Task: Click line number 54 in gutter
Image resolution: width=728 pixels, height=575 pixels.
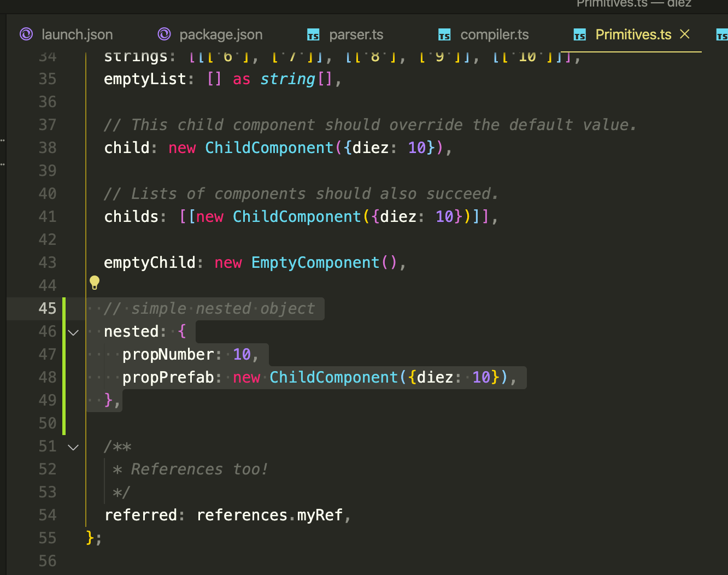Action: (x=48, y=515)
